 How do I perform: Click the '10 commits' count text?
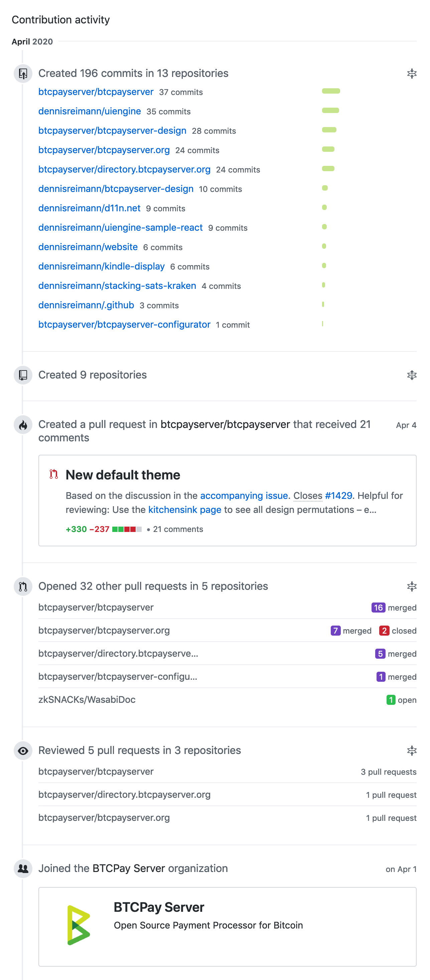220,190
